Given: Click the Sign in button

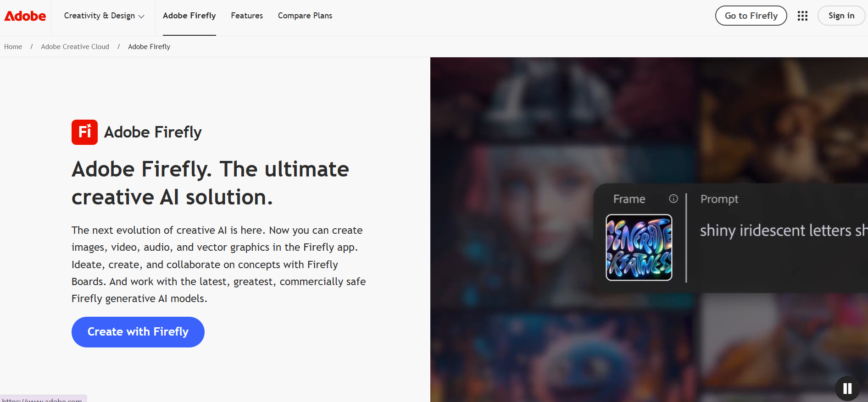Looking at the screenshot, I should (841, 16).
